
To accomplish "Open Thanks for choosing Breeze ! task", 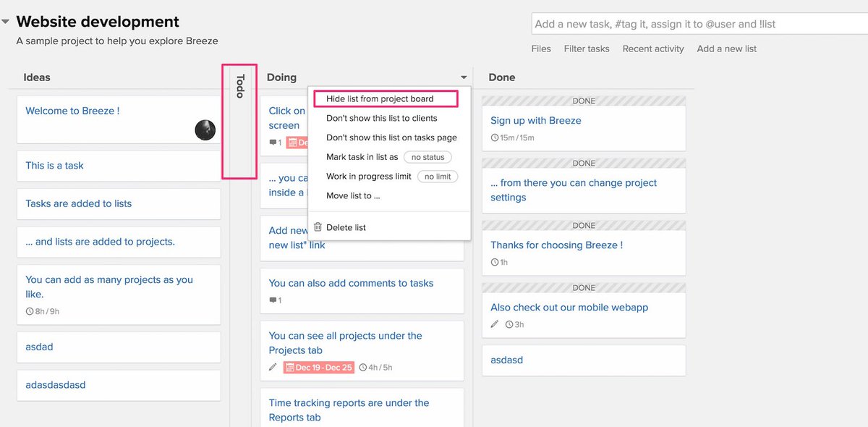I will [556, 245].
